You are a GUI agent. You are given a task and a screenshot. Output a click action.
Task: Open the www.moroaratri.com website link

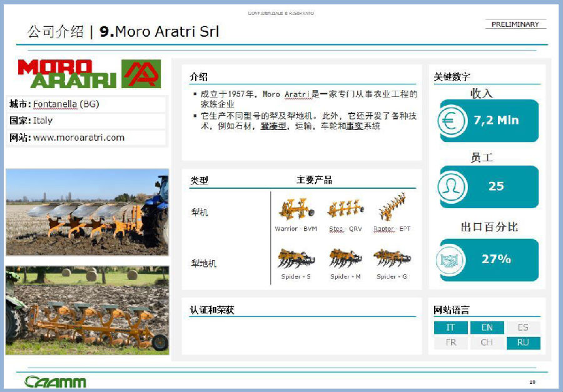click(79, 138)
